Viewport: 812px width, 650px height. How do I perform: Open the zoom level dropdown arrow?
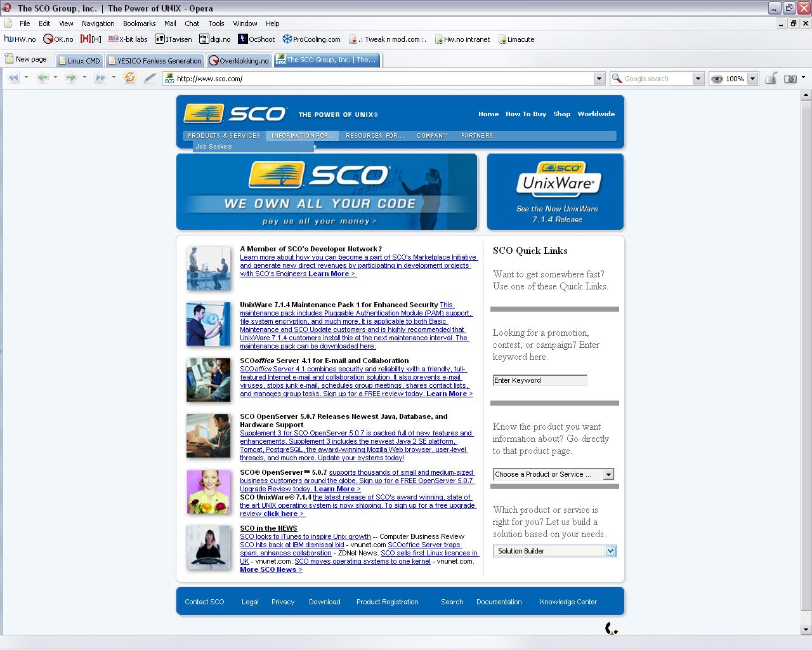tap(752, 79)
